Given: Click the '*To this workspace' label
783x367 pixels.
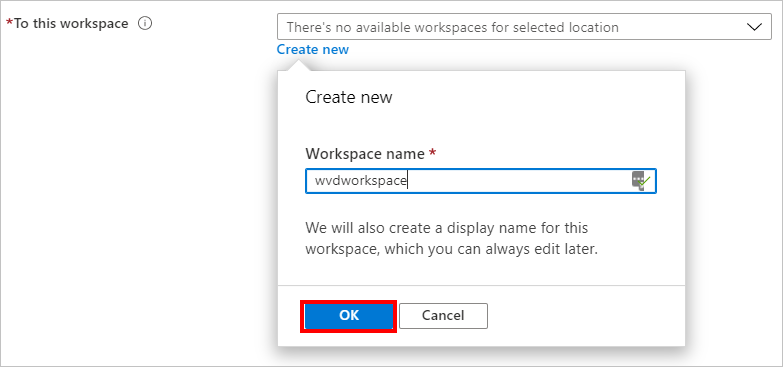Looking at the screenshot, I should 67,23.
